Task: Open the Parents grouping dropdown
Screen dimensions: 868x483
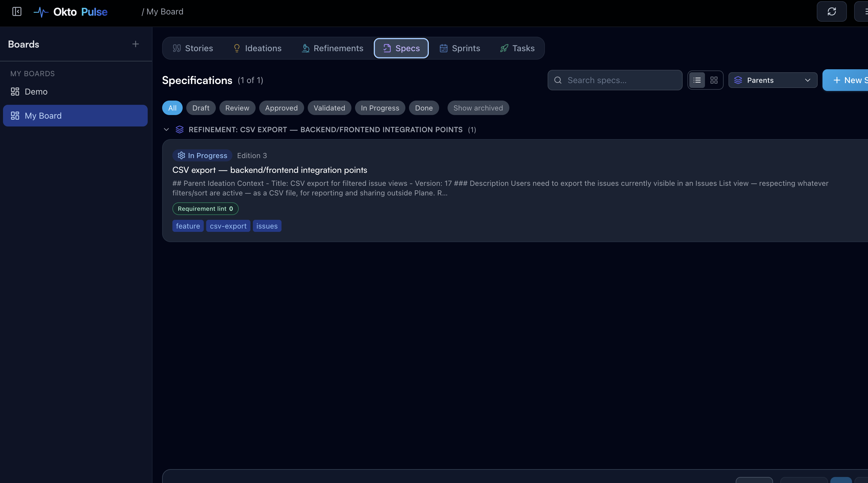Action: coord(773,80)
